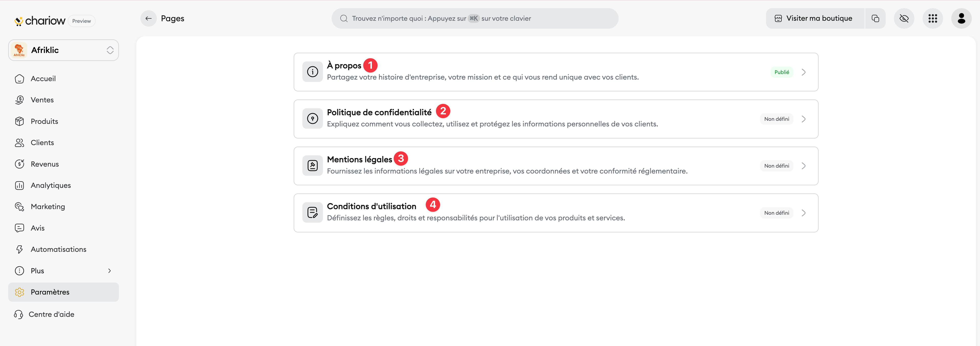
Task: Click "Expliquez comment vous collectez" description
Action: (492, 124)
